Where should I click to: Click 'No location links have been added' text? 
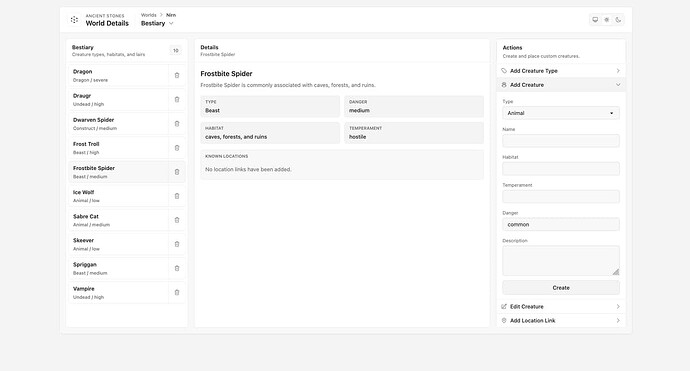pos(248,169)
